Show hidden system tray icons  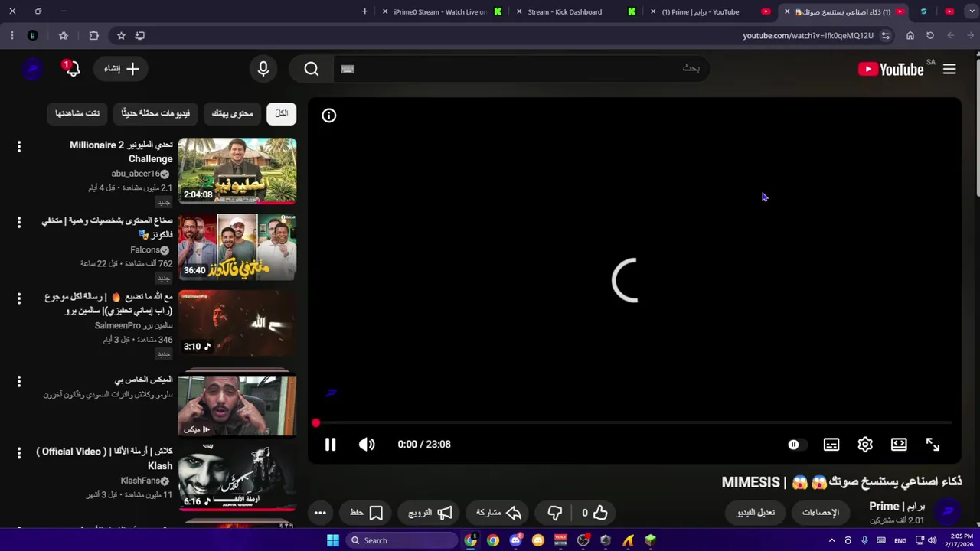click(831, 540)
